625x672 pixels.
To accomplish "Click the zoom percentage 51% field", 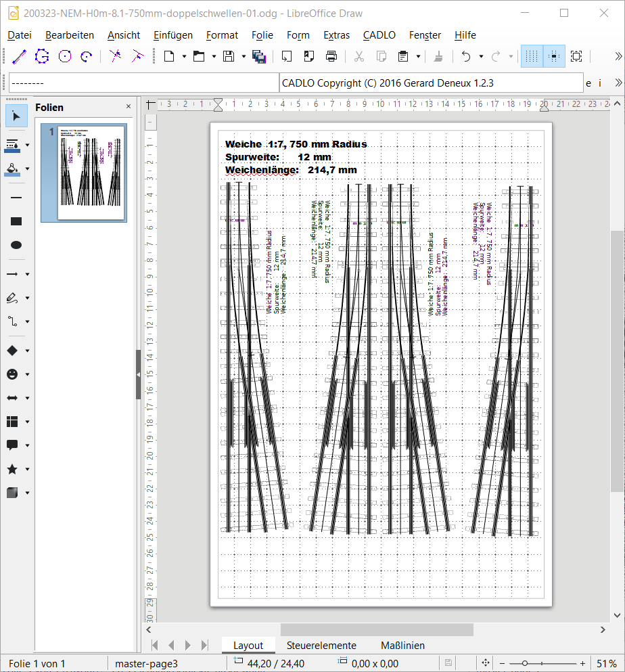I will [607, 664].
